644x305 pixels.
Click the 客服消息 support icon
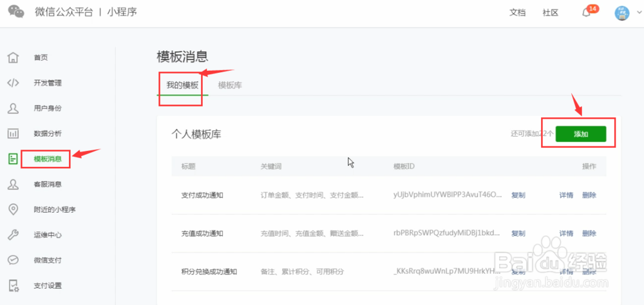tap(14, 184)
